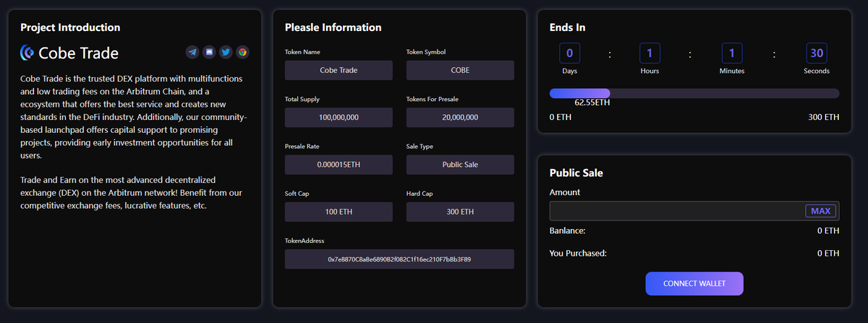868x323 pixels.
Task: Click the Cobe Trade logo icon
Action: pyautogui.click(x=27, y=53)
